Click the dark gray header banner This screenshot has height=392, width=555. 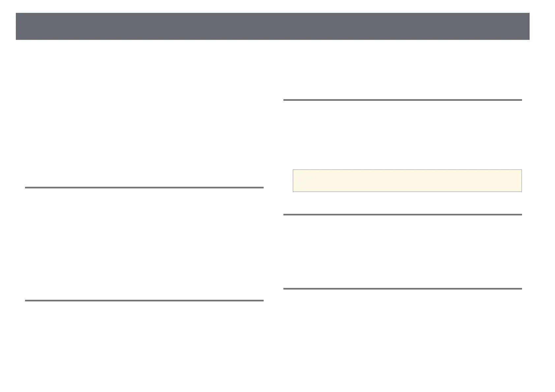point(273,26)
